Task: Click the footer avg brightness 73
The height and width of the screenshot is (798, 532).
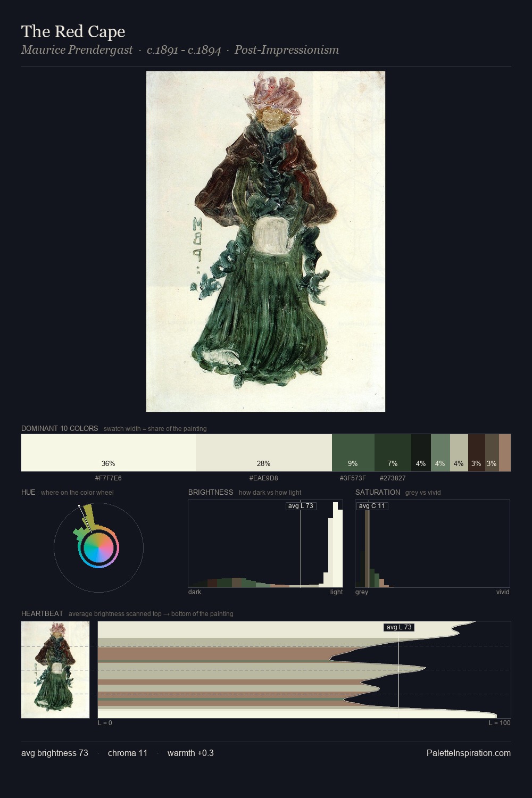Action: (55, 753)
